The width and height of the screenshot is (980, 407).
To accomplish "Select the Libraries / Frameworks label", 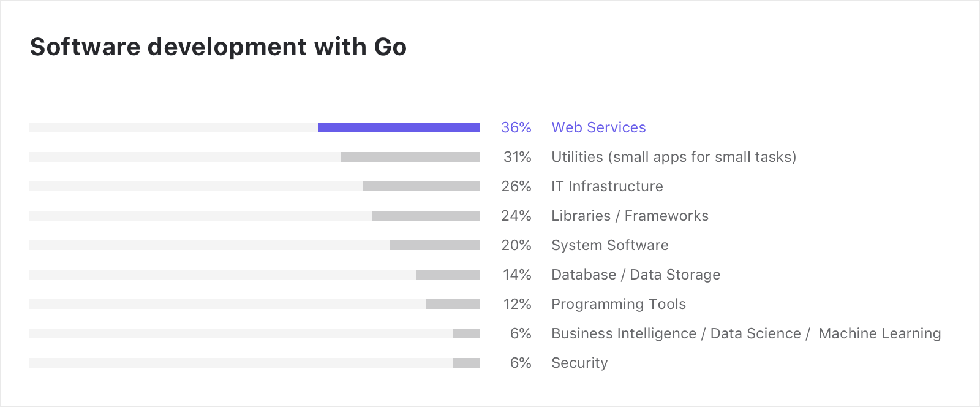I will [630, 216].
